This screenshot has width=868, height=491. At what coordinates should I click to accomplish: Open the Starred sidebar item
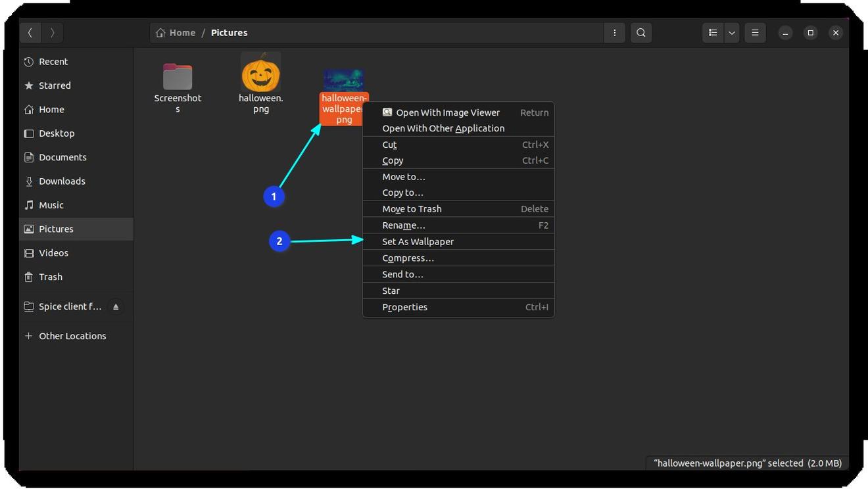point(55,85)
